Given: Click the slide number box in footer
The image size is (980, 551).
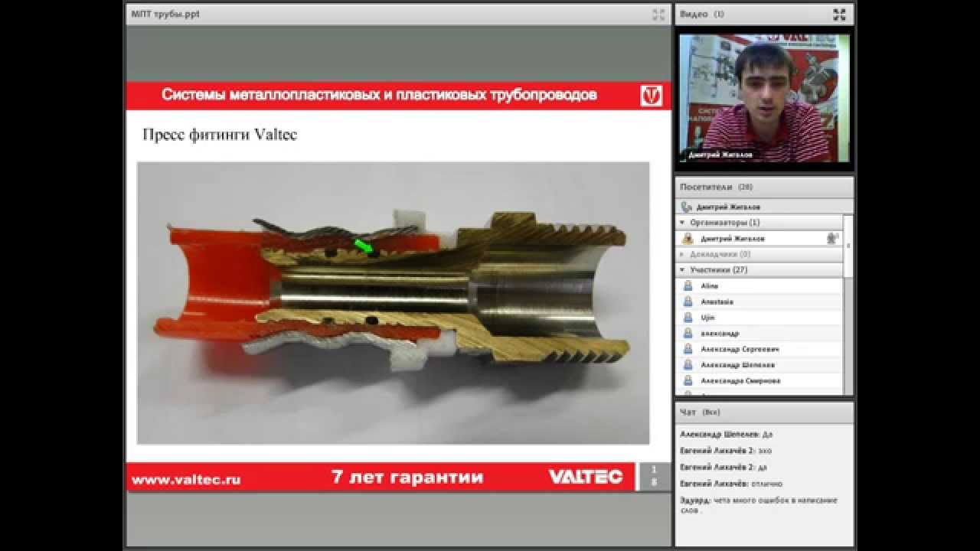Looking at the screenshot, I should [x=654, y=476].
